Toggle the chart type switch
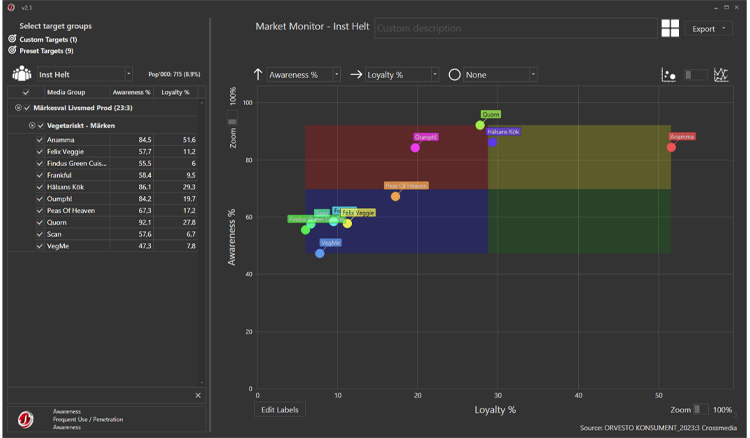 tap(695, 75)
